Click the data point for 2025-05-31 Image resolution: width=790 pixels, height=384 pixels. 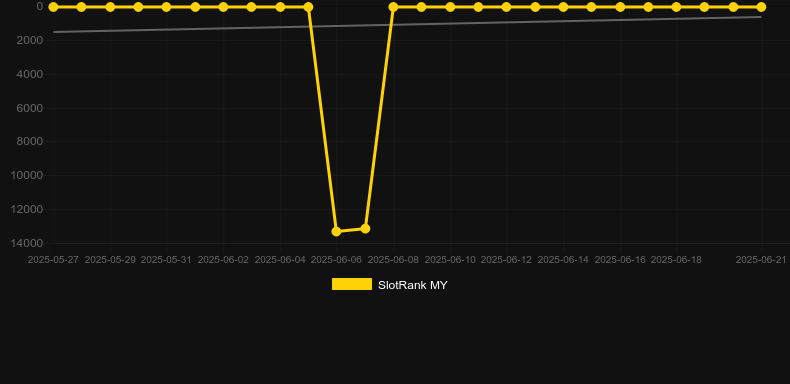click(166, 7)
